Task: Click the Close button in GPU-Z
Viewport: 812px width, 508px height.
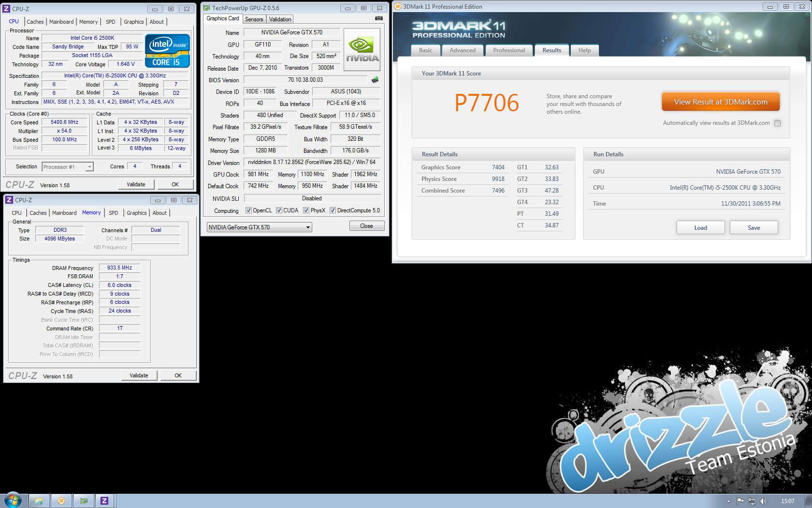Action: 367,226
